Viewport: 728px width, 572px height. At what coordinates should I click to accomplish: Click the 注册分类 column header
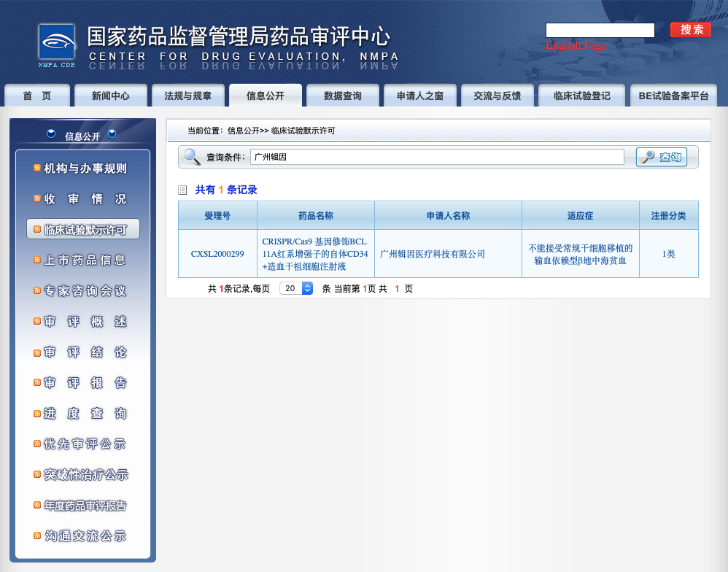pyautogui.click(x=669, y=215)
